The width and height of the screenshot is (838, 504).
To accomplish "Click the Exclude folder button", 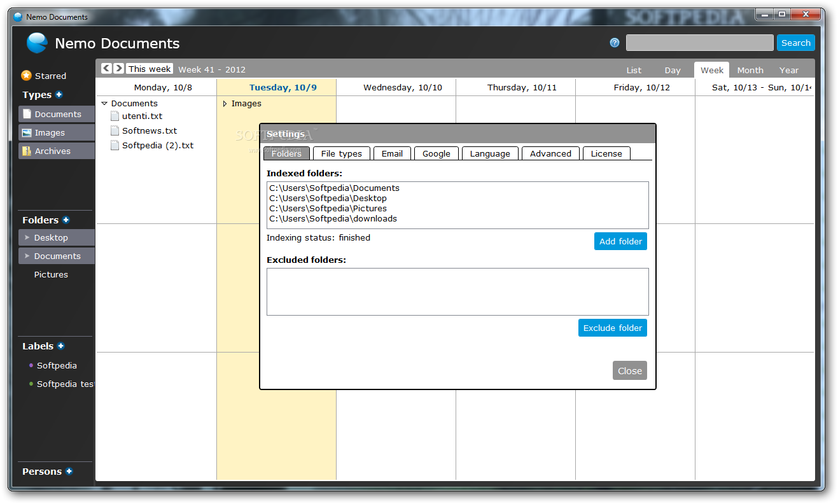I will click(613, 328).
